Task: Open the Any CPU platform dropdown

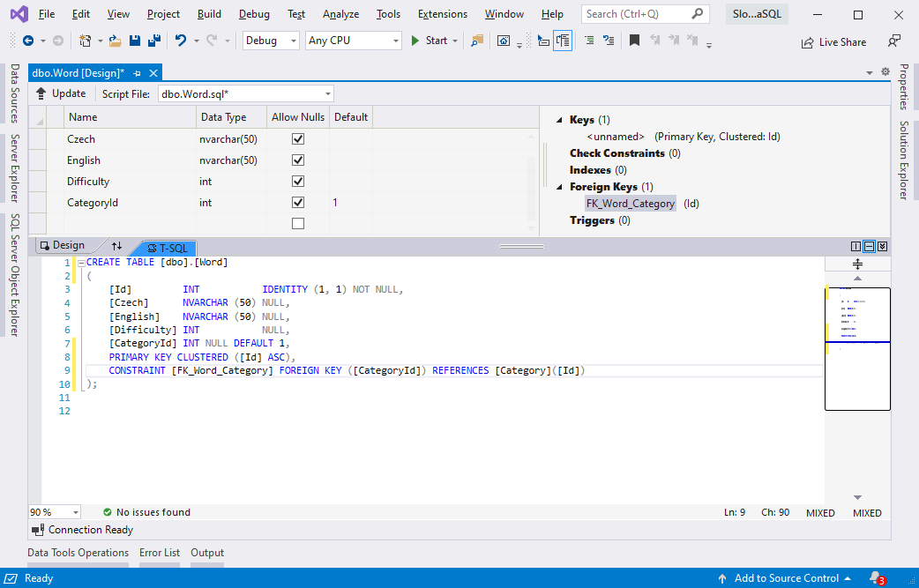Action: 354,41
